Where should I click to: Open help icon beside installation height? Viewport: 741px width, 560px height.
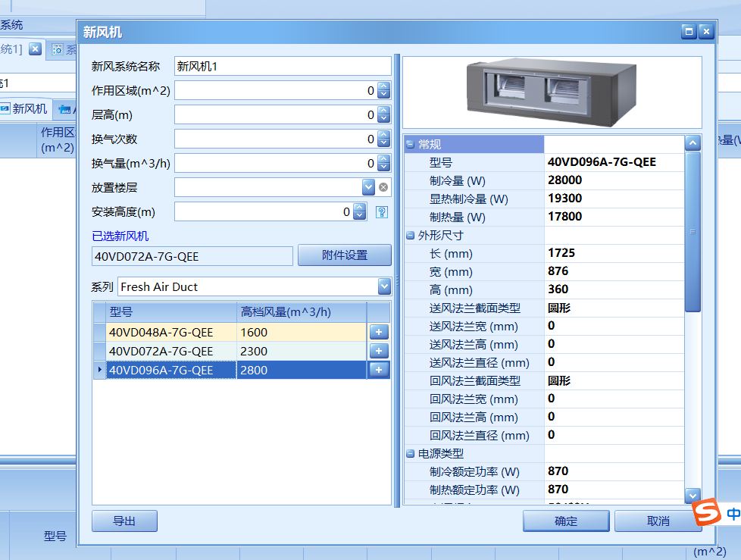[x=382, y=212]
